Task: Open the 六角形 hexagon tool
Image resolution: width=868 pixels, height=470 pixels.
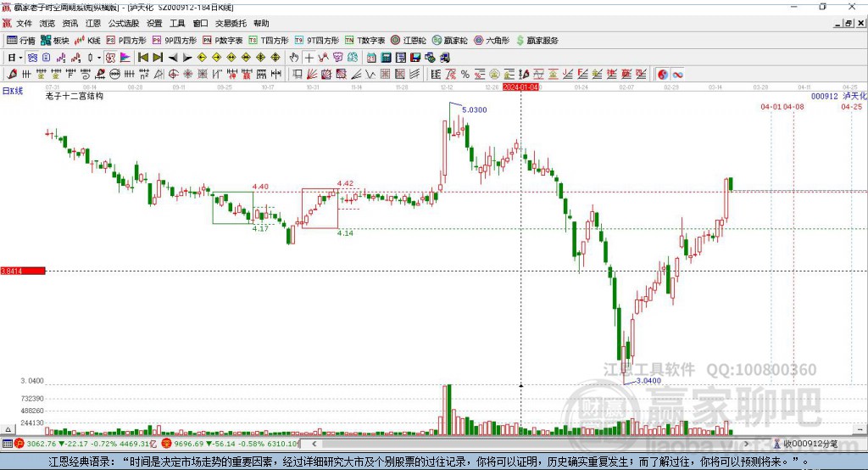Action: click(492, 41)
